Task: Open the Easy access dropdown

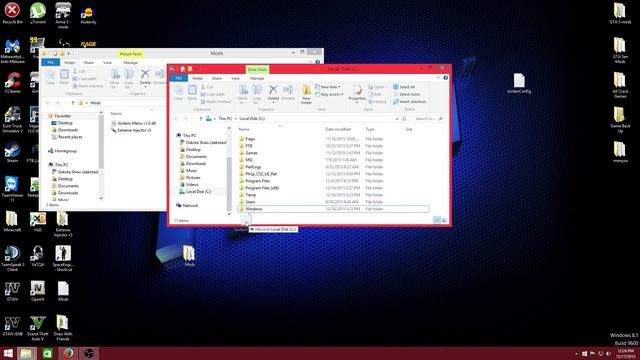Action: point(329,94)
